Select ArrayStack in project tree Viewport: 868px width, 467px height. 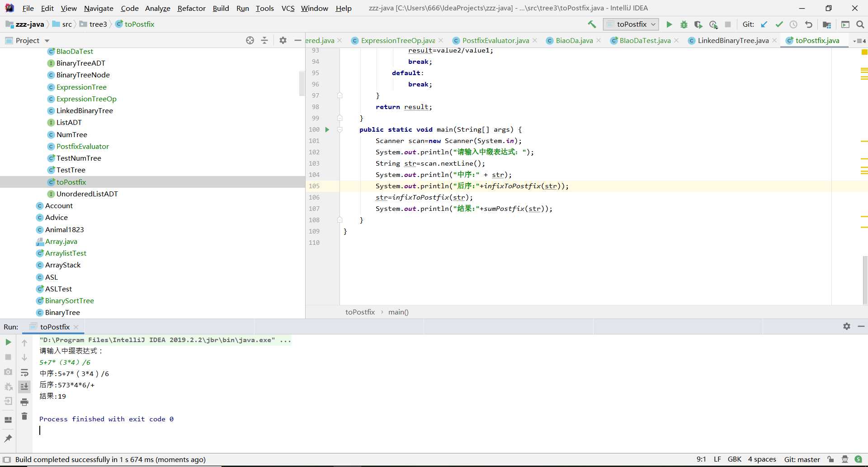pyautogui.click(x=62, y=265)
